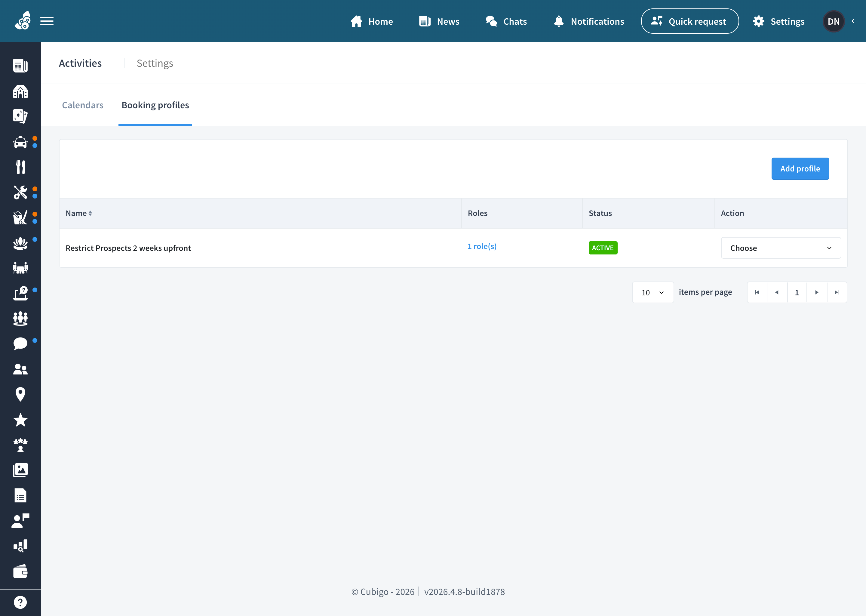Screen dimensions: 866x616
Task: Open the cleaning broom sidebar icon
Action: [20, 218]
